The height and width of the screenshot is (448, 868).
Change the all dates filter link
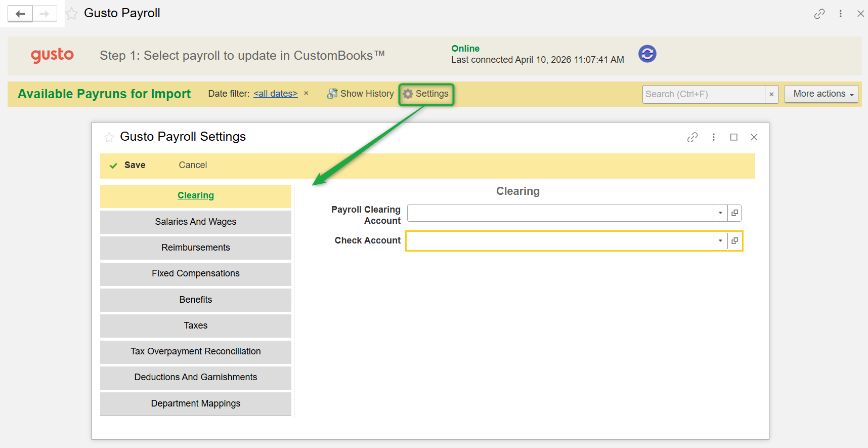[x=275, y=94]
